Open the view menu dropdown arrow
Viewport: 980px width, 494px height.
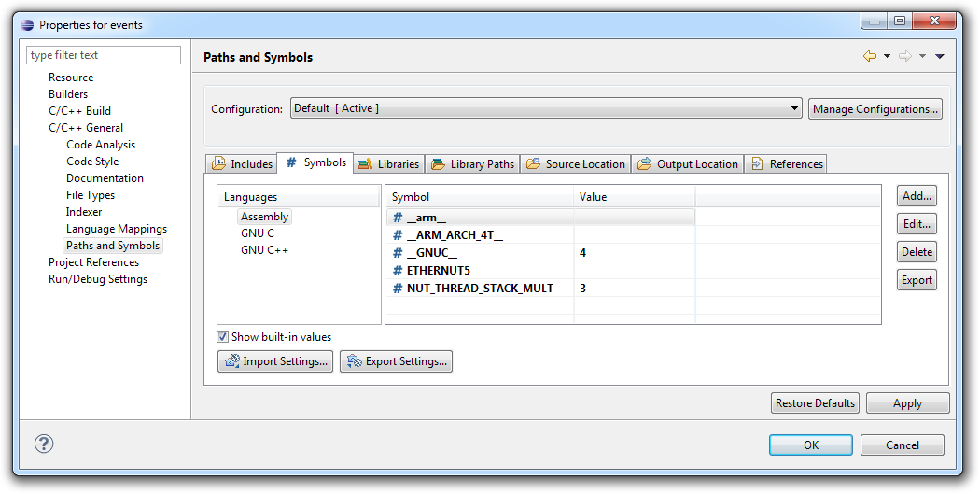tap(940, 57)
